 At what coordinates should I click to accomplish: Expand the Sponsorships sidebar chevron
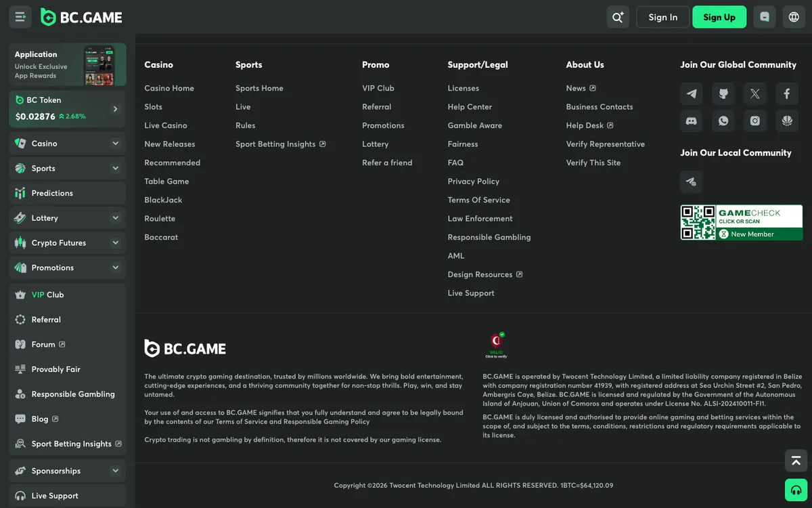pyautogui.click(x=115, y=471)
